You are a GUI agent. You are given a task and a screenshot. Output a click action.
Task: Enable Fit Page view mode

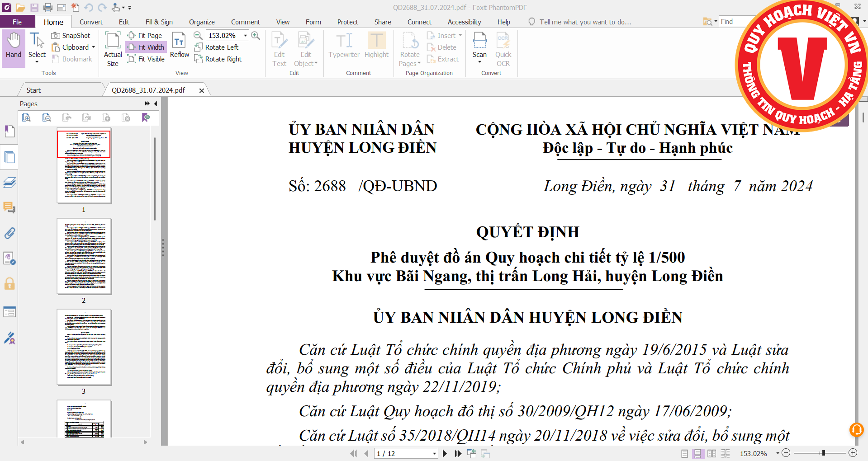click(145, 35)
